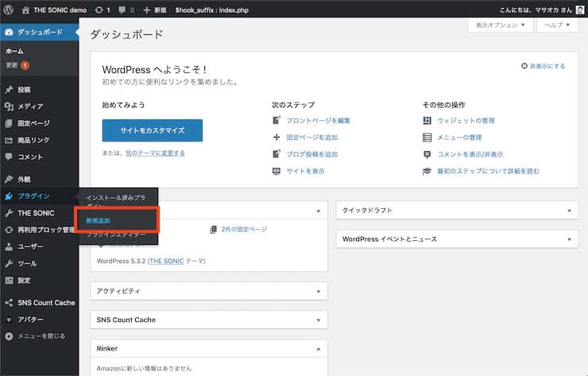588x376 pixels.
Task: Open comments bubble icon in admin bar
Action: 122,10
